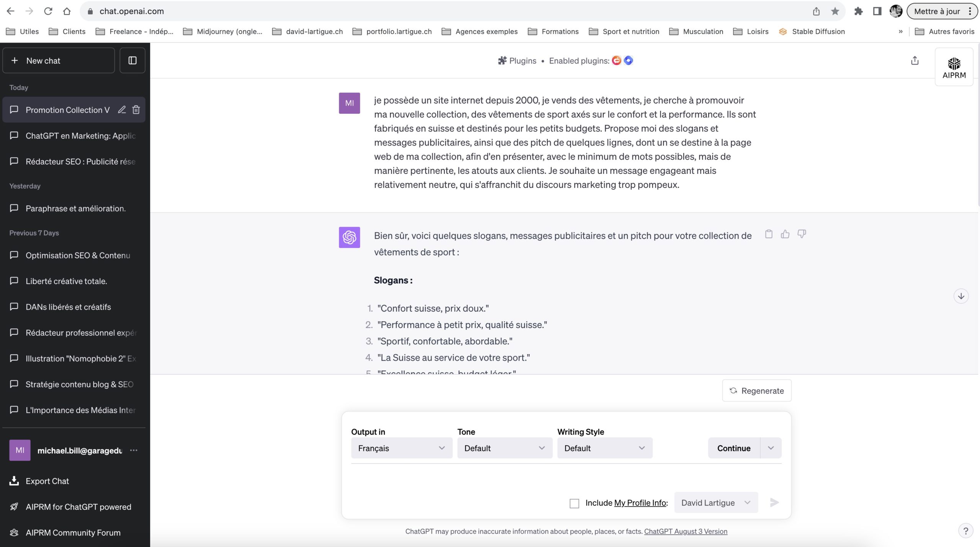This screenshot has width=980, height=547.
Task: Open the AIPRM panel icon
Action: [954, 67]
